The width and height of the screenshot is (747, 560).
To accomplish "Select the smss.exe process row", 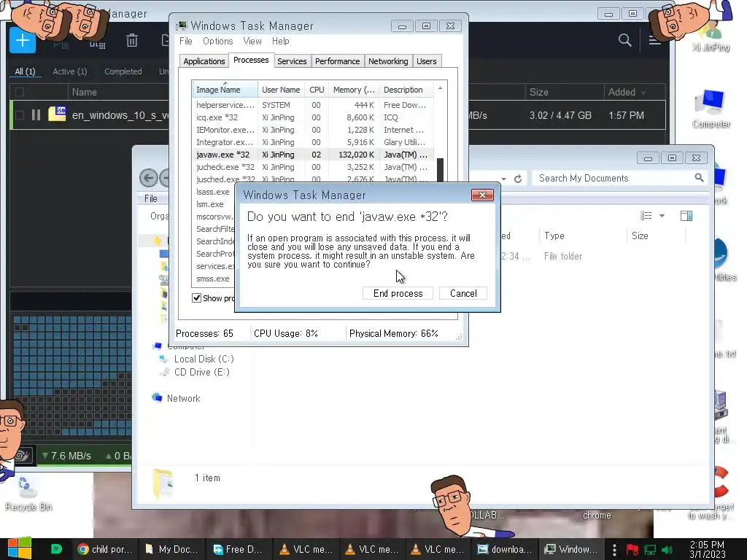I will pyautogui.click(x=213, y=279).
